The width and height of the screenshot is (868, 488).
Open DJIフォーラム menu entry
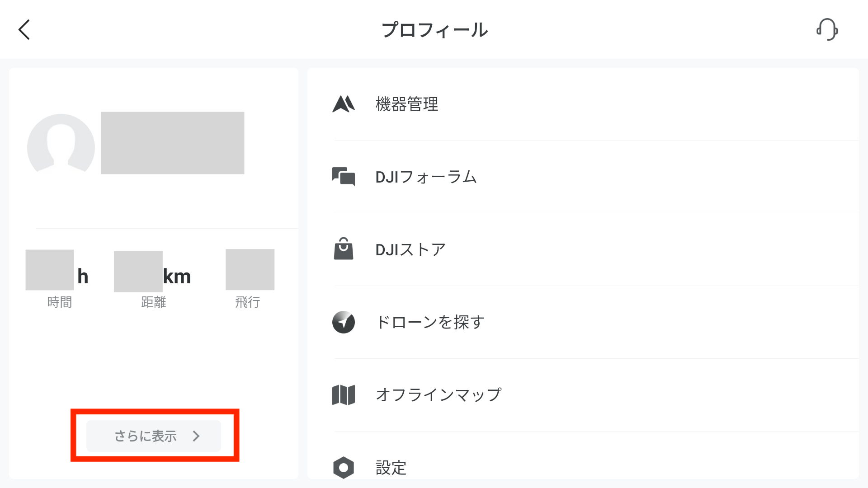click(426, 177)
